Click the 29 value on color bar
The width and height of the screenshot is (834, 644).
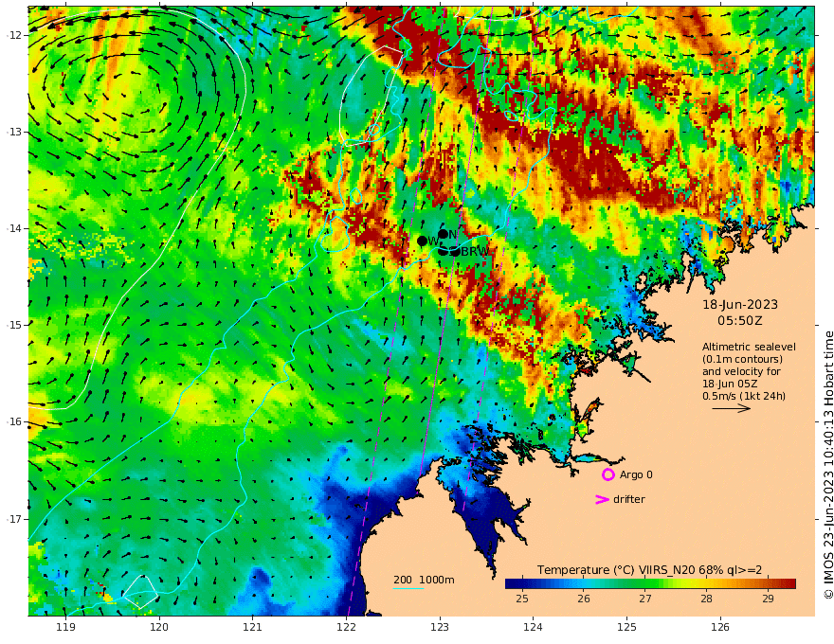768,599
